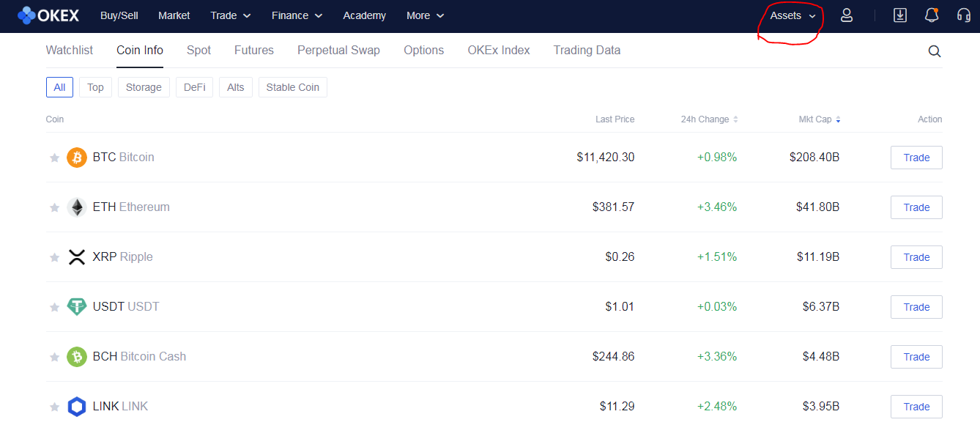Select the Stable Coin filter
The height and width of the screenshot is (425, 980).
pyautogui.click(x=293, y=87)
